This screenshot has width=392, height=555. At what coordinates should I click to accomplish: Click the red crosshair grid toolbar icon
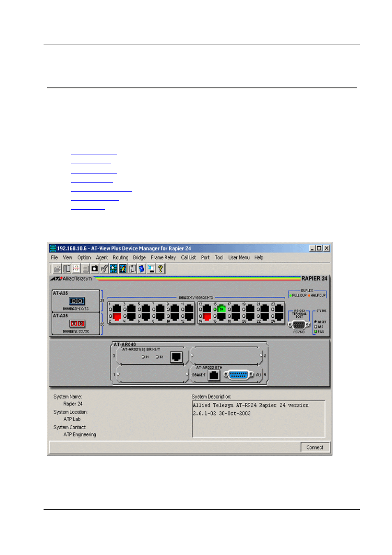tap(76, 269)
